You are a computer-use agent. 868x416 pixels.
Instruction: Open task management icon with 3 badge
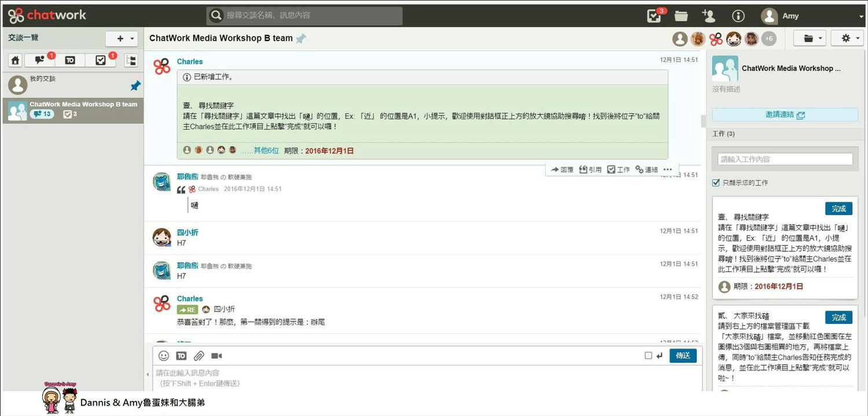654,16
